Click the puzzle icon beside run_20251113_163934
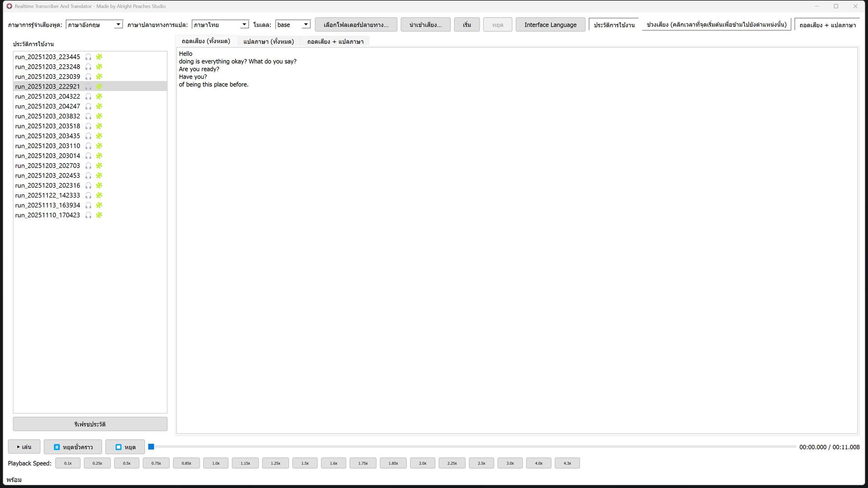Viewport: 868px width, 488px height. tap(99, 205)
